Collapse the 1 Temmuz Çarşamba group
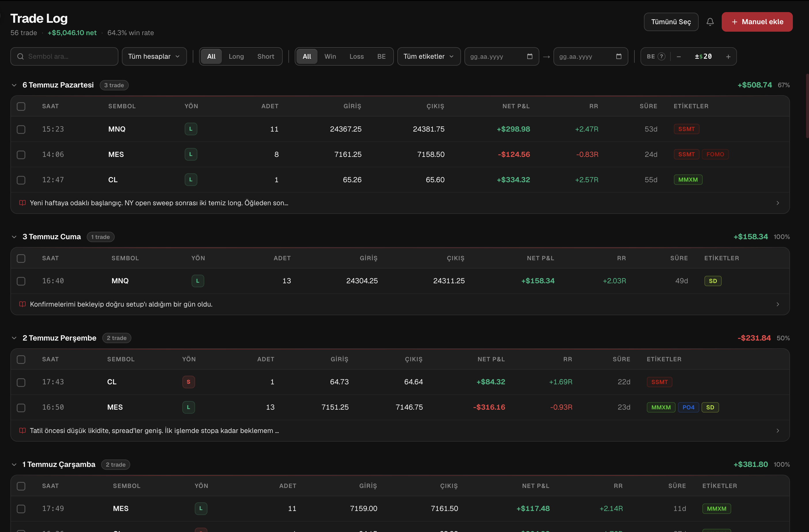Image resolution: width=809 pixels, height=532 pixels. pyautogui.click(x=14, y=464)
